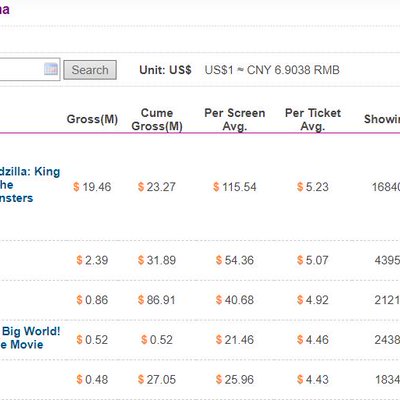Select cume gross value $86.91
The height and width of the screenshot is (400, 400).
point(157,300)
